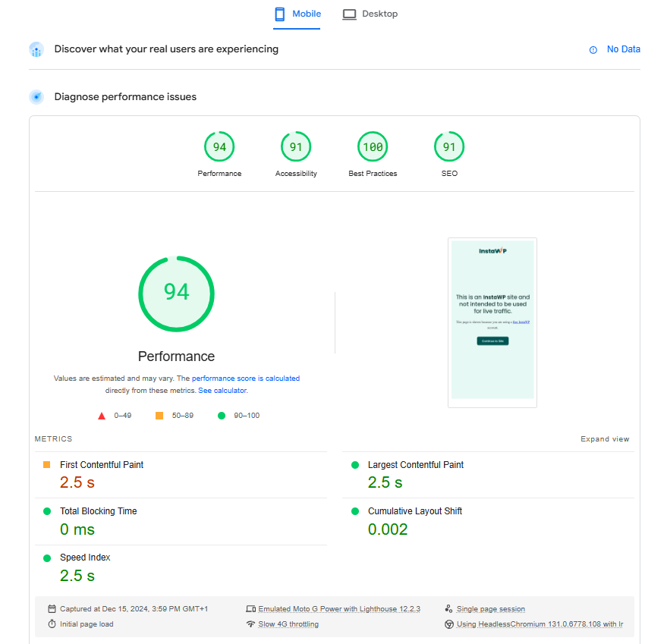Switch to the Desktop tab

pos(370,14)
